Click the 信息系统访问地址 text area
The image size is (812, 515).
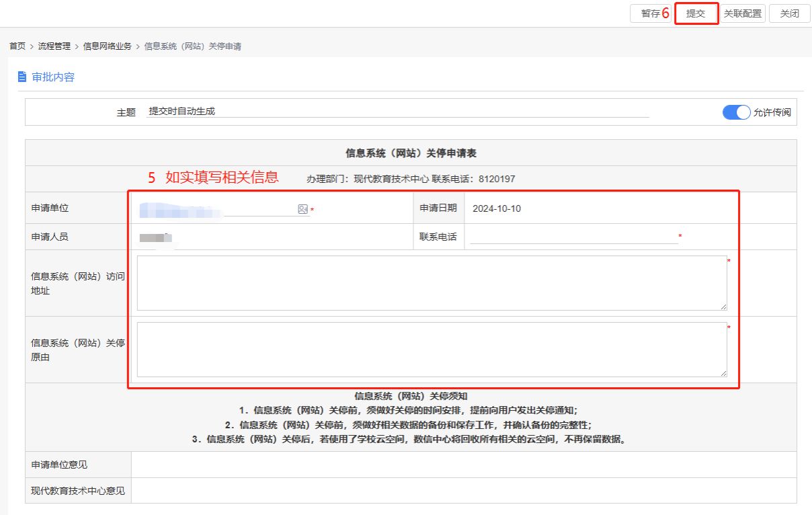coord(432,283)
